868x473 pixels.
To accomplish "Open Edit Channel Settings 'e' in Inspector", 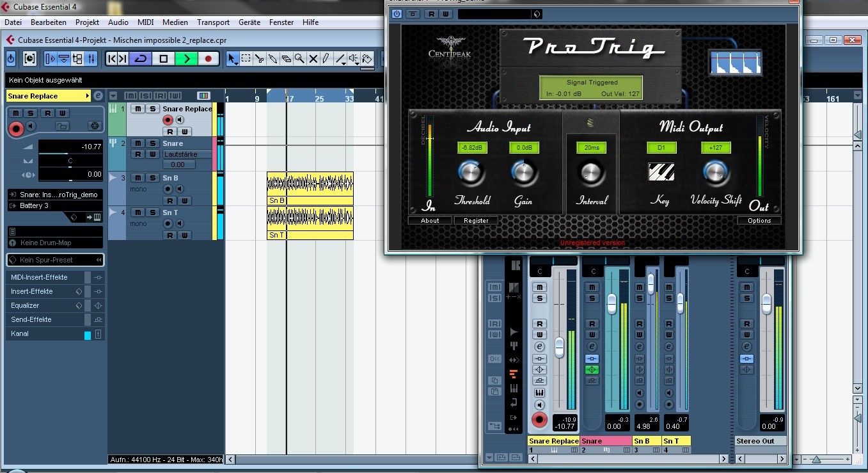I will [98, 96].
